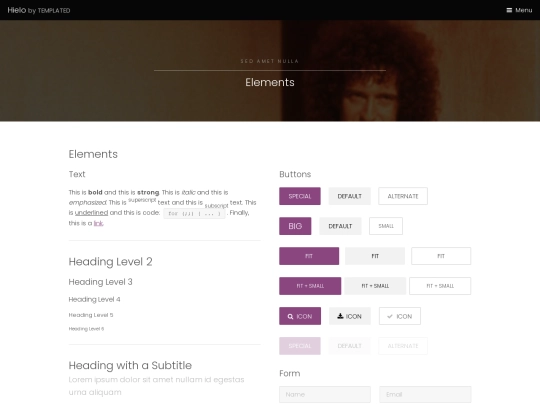The image size is (540, 405).
Task: Click the top-row DEFAULT button
Action: 350,196
